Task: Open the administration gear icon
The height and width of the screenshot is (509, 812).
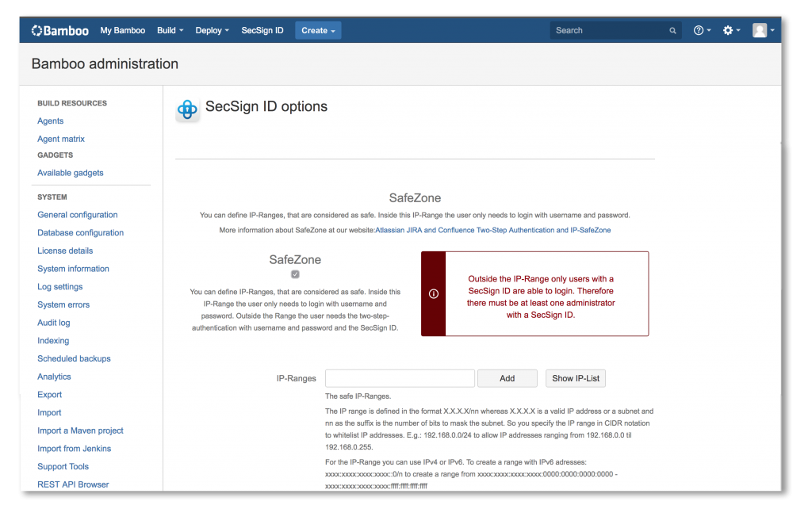Action: coord(728,29)
